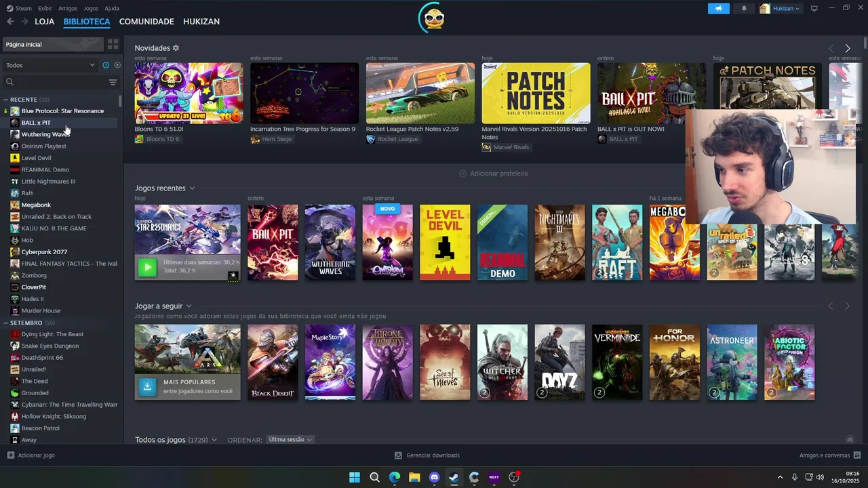Open the Ajuda menu
The height and width of the screenshot is (488, 868).
[112, 8]
